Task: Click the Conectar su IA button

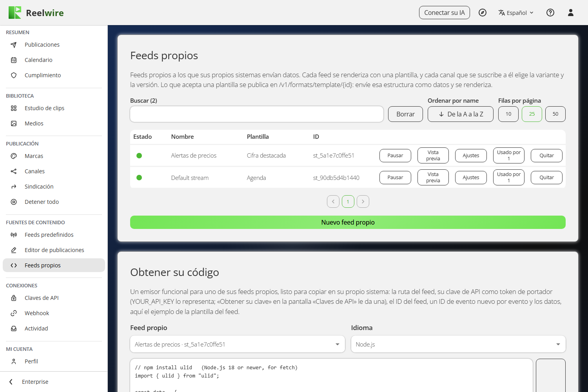Action: [x=445, y=13]
